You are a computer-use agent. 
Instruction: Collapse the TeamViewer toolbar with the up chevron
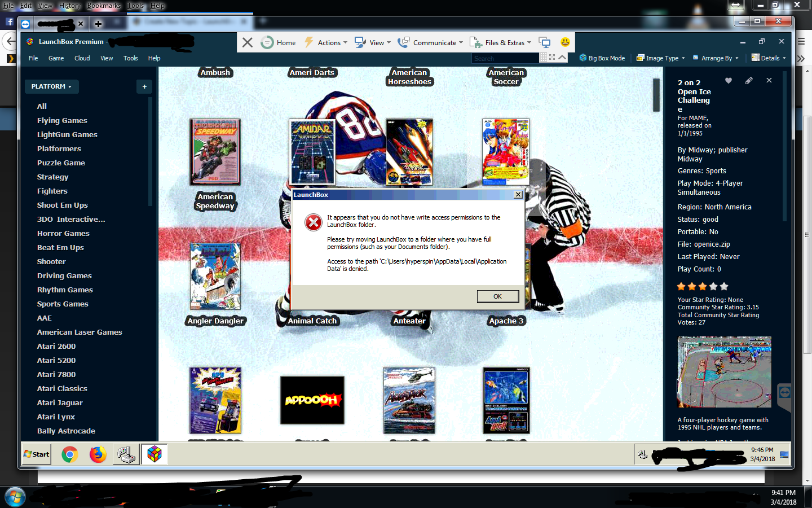[562, 58]
